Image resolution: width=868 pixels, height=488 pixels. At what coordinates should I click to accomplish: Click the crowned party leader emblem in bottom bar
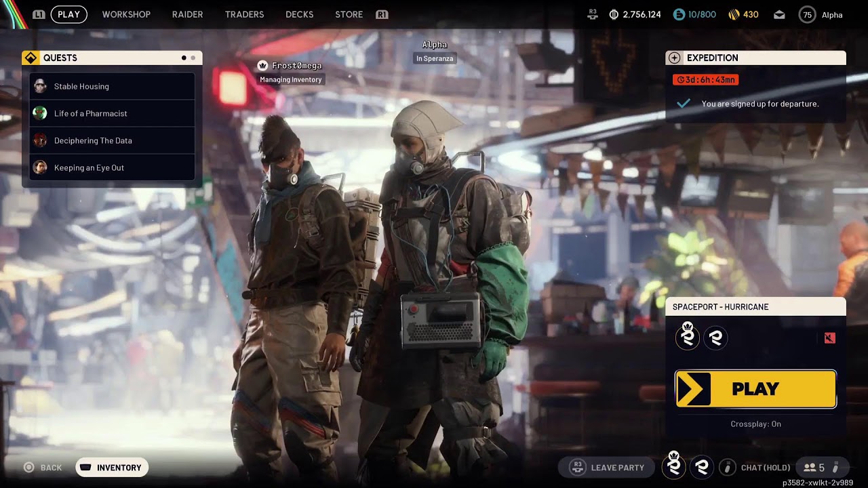pyautogui.click(x=673, y=466)
